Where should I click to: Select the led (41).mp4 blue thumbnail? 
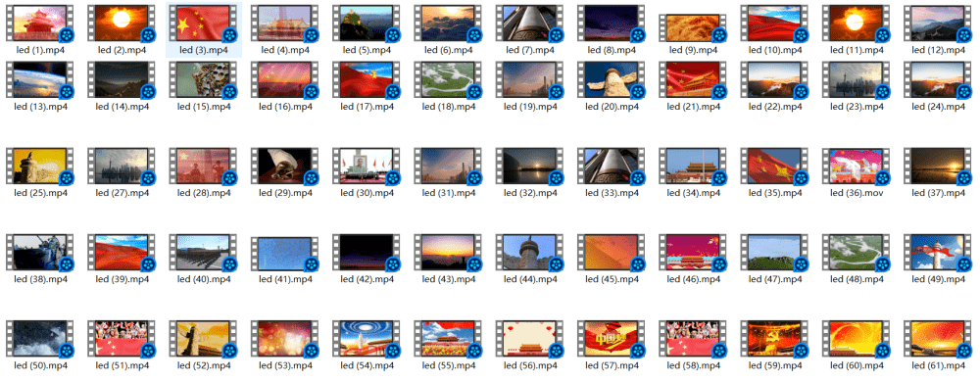pos(285,254)
